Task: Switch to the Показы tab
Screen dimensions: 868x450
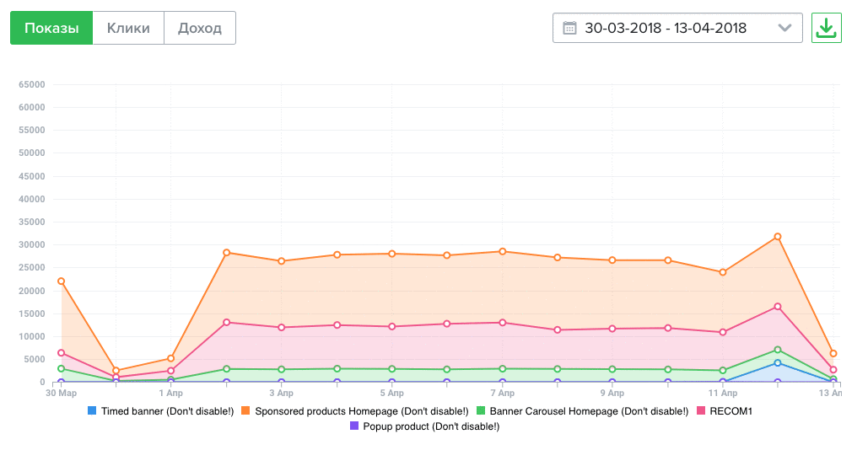Action: click(x=51, y=28)
